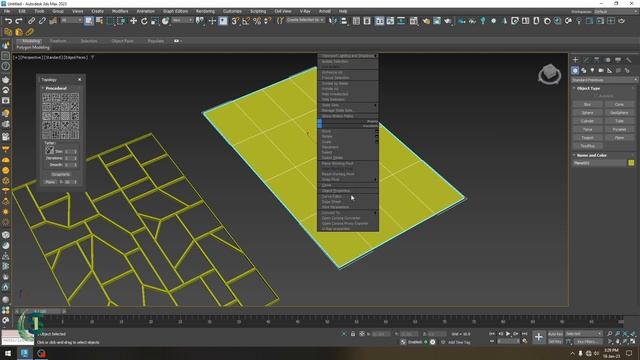Toggle the Selection Lock padlock
The width and height of the screenshot is (640, 360).
coord(353,334)
